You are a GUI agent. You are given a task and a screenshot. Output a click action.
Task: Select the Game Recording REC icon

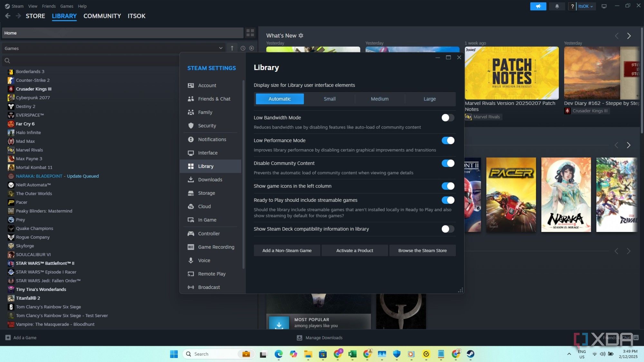pyautogui.click(x=191, y=247)
